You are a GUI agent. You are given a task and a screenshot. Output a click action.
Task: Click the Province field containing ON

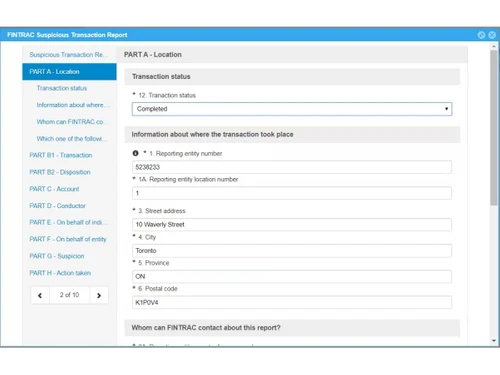[292, 277]
